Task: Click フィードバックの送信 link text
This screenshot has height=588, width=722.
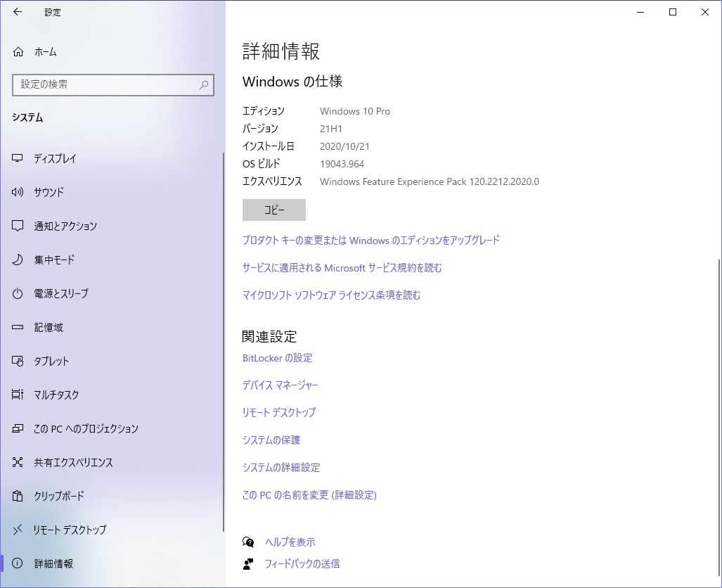Action: point(302,563)
